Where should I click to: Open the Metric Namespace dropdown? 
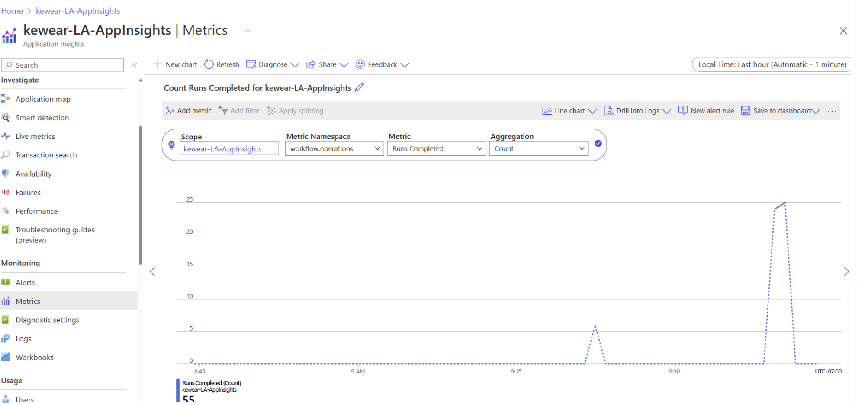coord(334,149)
